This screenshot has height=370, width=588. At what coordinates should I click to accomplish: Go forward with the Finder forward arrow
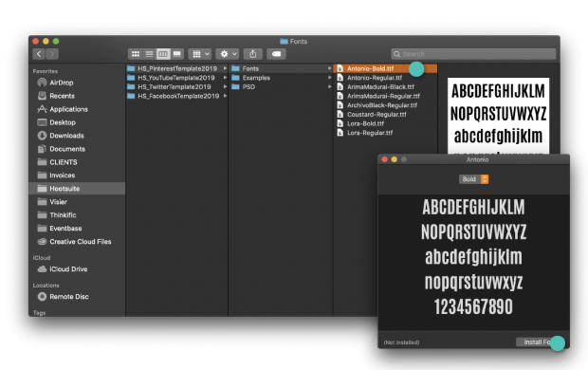point(52,54)
